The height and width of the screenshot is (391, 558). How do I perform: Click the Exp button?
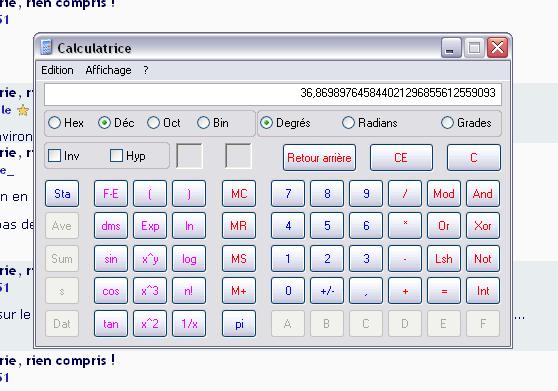click(x=150, y=226)
